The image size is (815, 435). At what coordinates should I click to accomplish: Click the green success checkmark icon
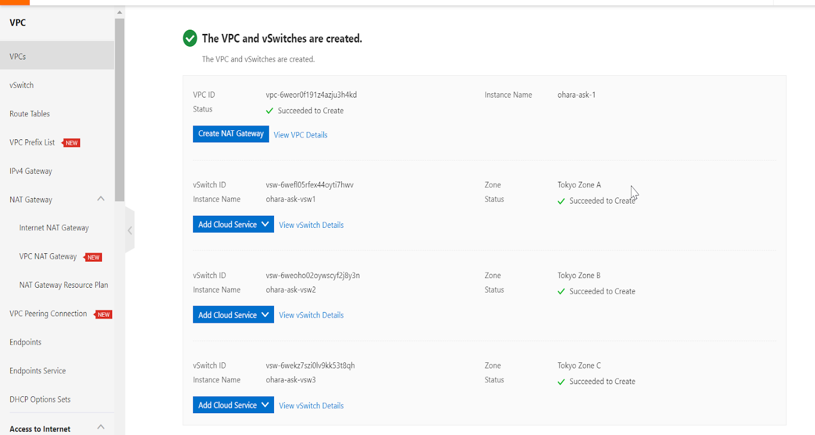coord(190,38)
